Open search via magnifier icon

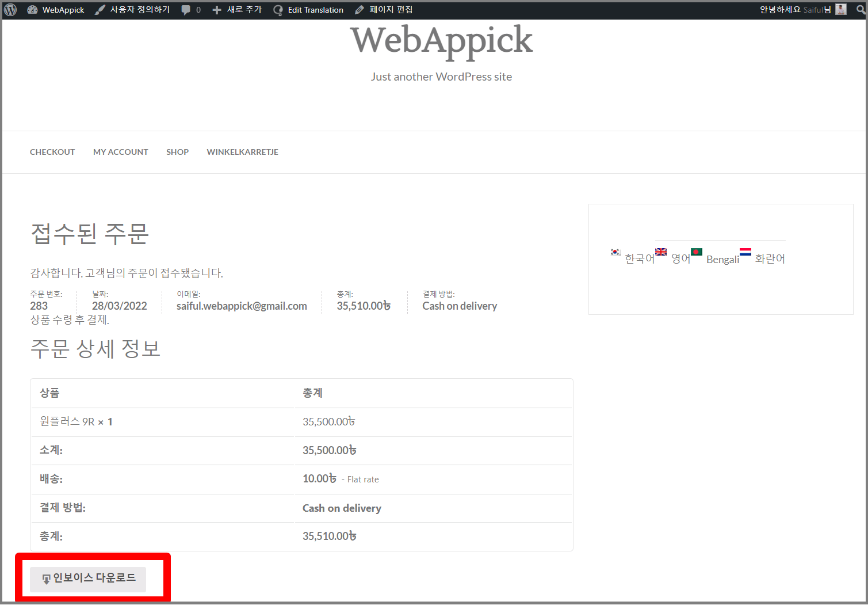861,10
